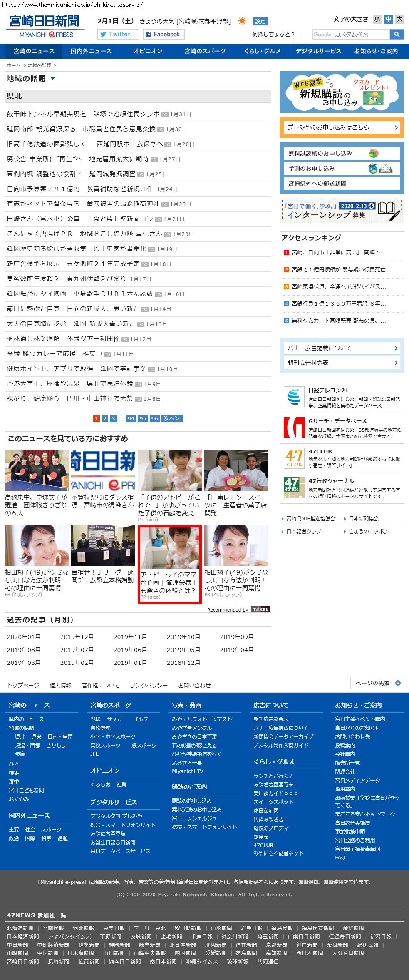
Task: Open 目指せ!Jリーグ 延岡チーム thumbnail
Action: pyautogui.click(x=103, y=545)
